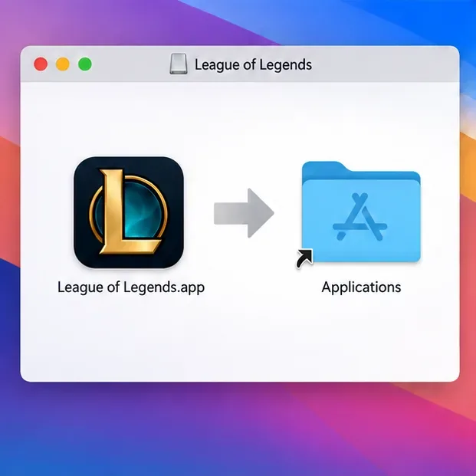
Task: Click the "League of Legends.app" file name
Action: (x=131, y=287)
